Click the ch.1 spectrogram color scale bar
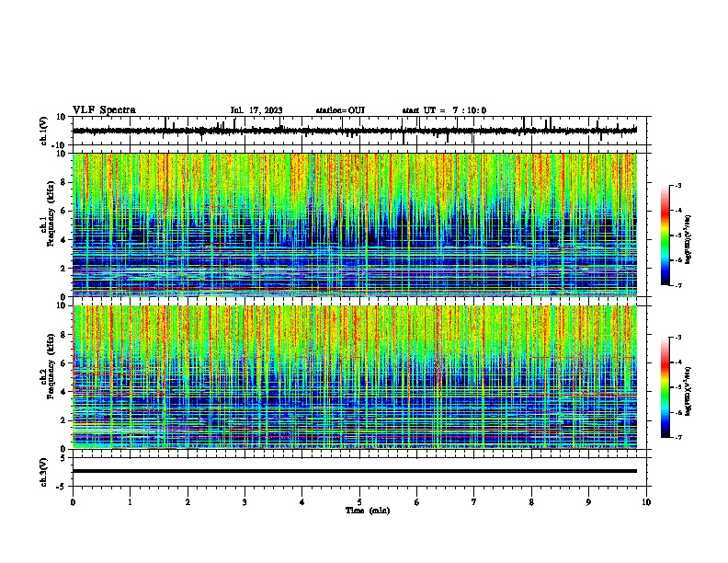The width and height of the screenshot is (728, 563). click(x=665, y=236)
